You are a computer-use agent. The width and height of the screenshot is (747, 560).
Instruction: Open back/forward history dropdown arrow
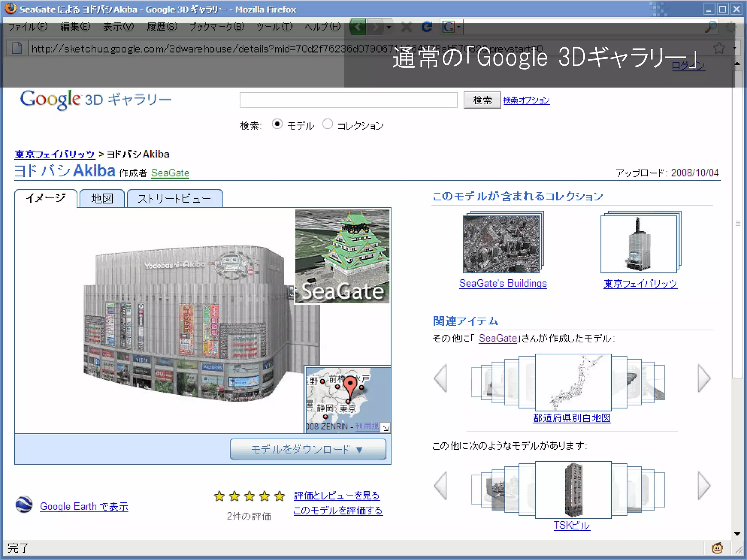[x=389, y=27]
